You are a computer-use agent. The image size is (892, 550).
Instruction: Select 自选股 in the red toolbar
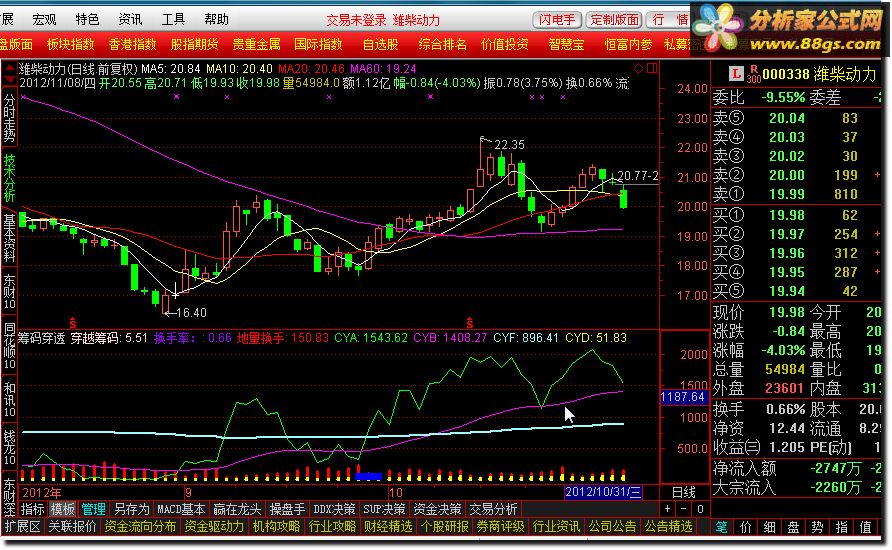click(x=381, y=44)
